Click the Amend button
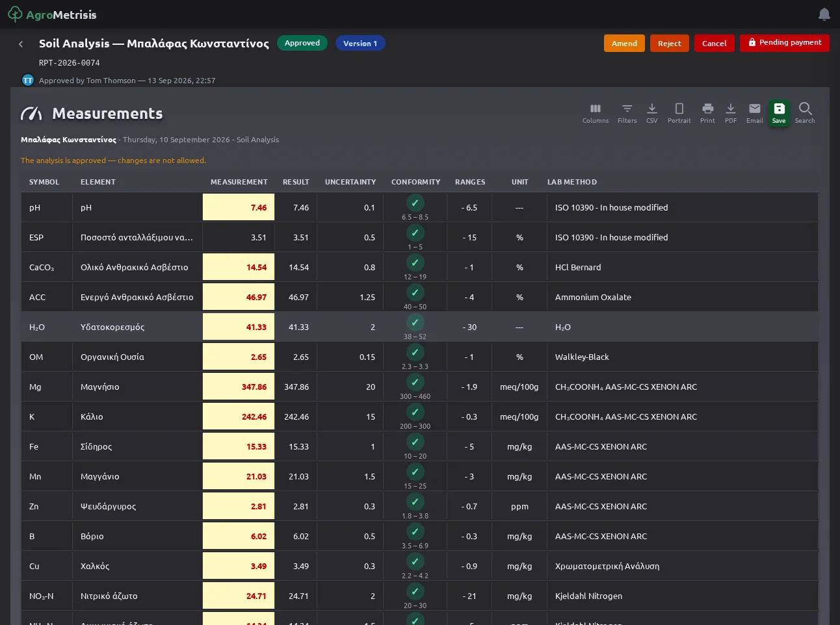This screenshot has width=840, height=625. coord(624,44)
